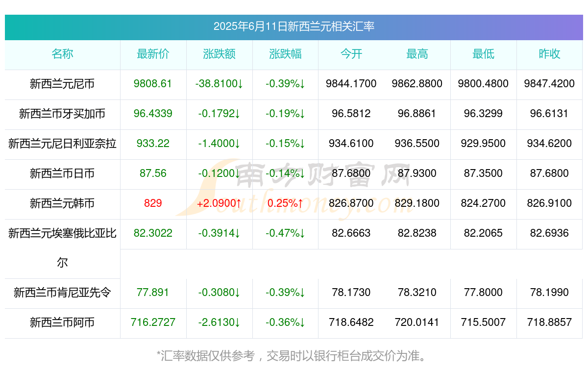Click the row name 新西兰元尼日利亚奈拉
Viewport: 588px width, 371px height.
(62, 144)
